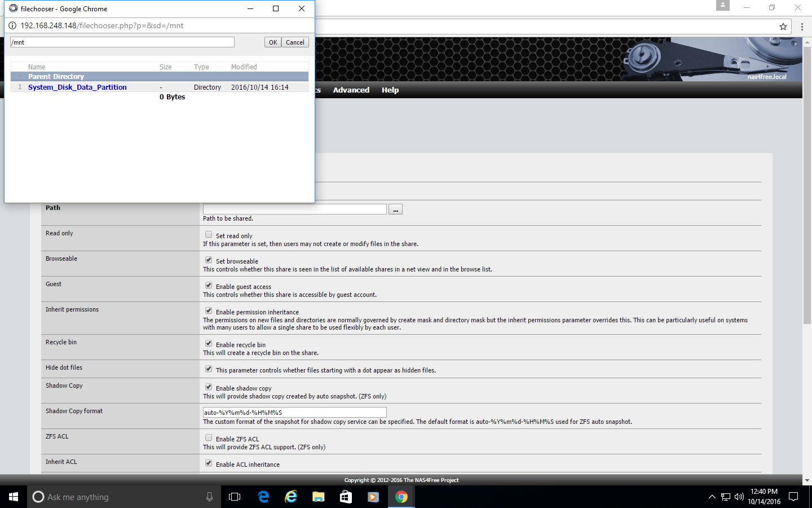Screen dimensions: 812x508
Task: Open the Action Center notifications icon
Action: coord(793,497)
